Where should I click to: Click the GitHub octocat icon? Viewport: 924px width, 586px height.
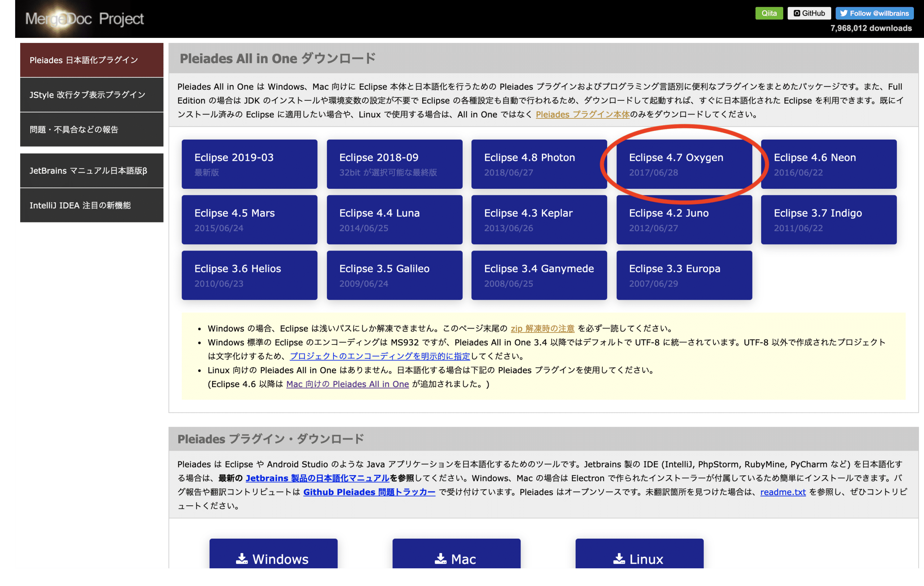click(x=797, y=13)
